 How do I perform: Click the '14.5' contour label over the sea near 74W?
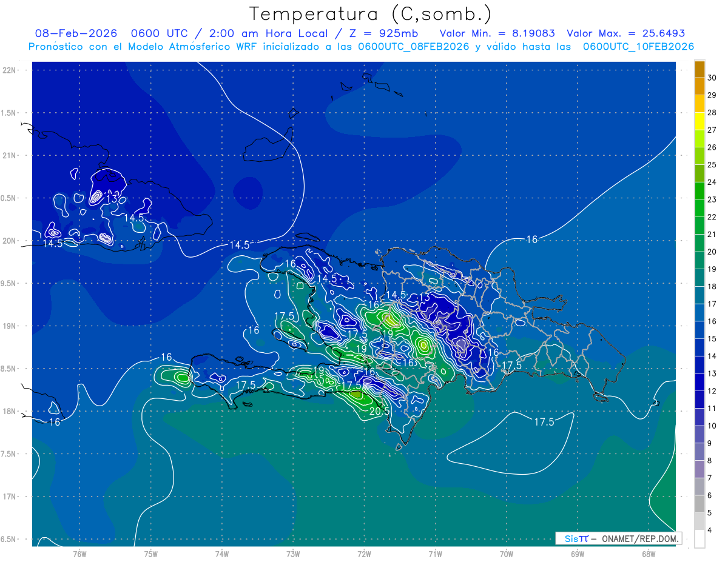240,245
